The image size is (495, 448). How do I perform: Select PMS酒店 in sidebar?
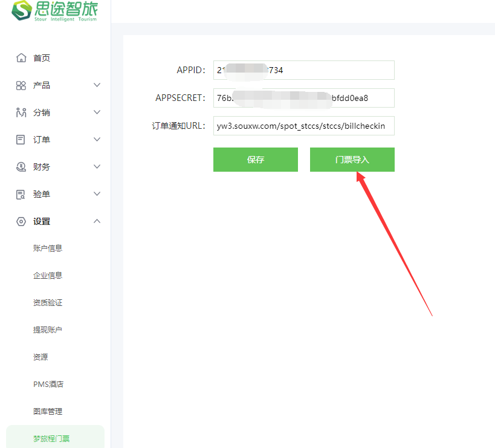coord(48,385)
